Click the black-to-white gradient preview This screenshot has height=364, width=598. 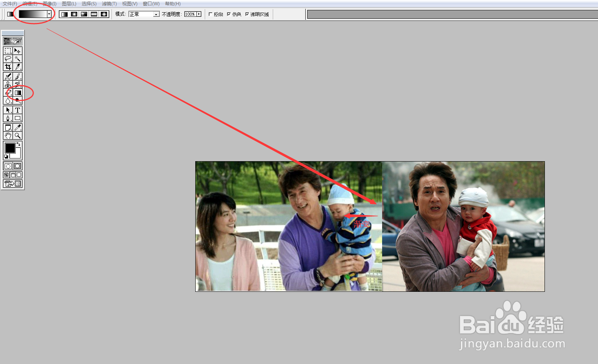(33, 14)
